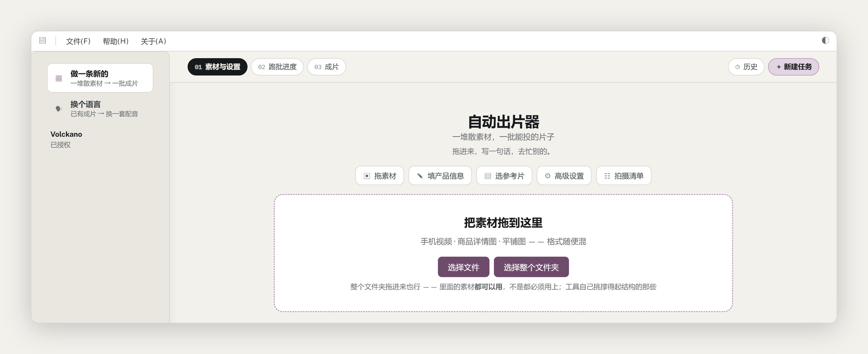
Task: Click the 选择文件 button
Action: coord(464,267)
